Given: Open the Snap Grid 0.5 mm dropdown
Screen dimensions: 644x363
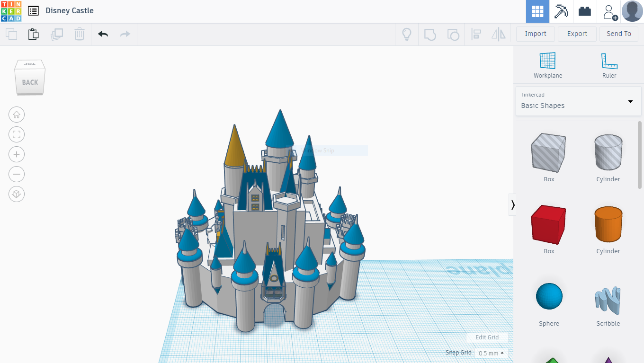Looking at the screenshot, I should pos(492,353).
